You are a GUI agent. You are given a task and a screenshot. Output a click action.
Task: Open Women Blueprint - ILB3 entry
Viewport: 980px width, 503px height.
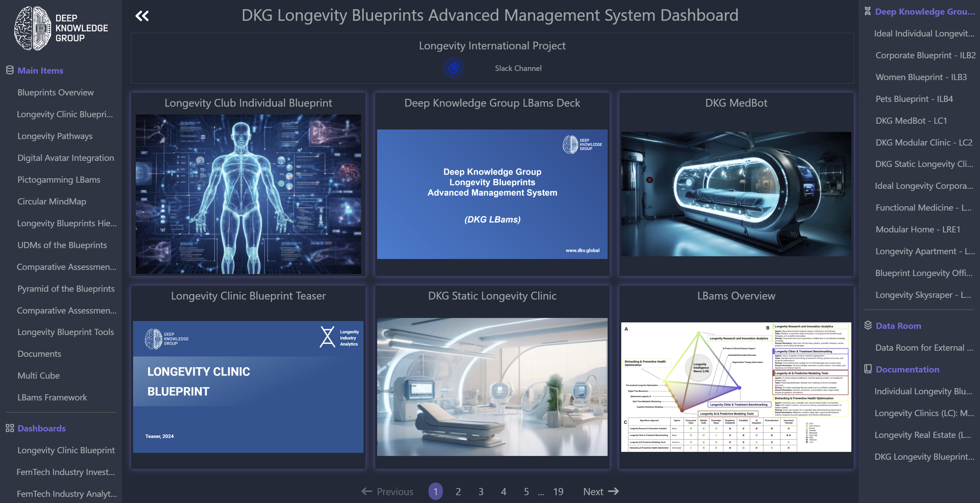(x=921, y=77)
